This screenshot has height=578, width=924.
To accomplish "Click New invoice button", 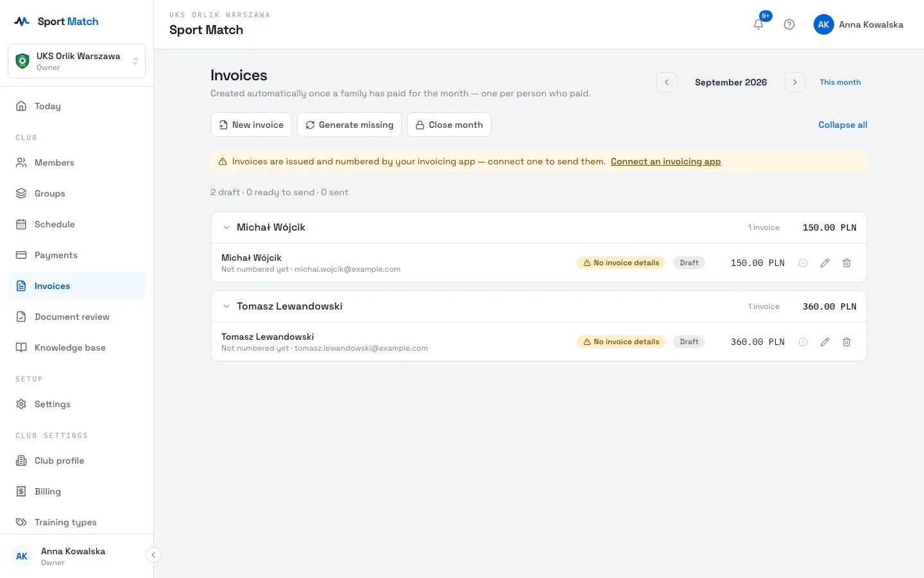I will point(251,125).
